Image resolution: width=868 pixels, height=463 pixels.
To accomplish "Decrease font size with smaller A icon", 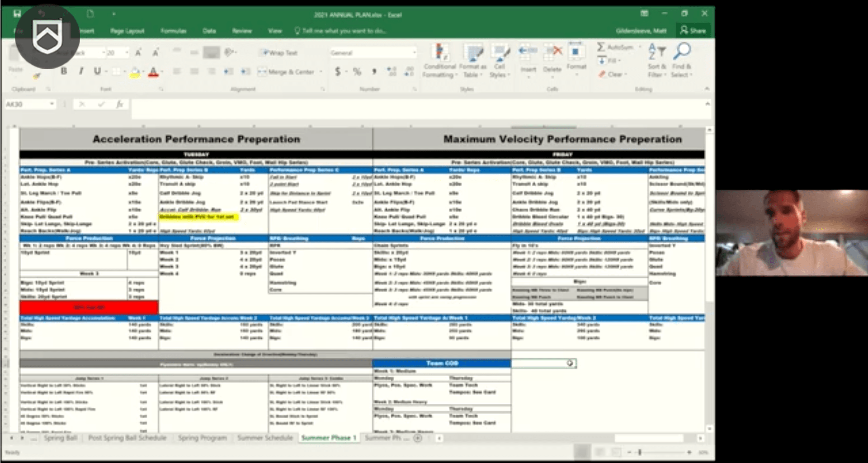I will (155, 53).
